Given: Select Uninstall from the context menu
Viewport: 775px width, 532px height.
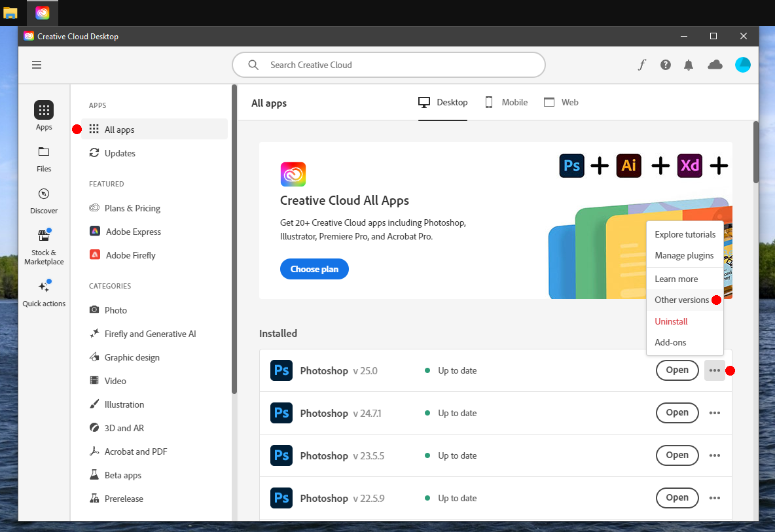Looking at the screenshot, I should (670, 321).
